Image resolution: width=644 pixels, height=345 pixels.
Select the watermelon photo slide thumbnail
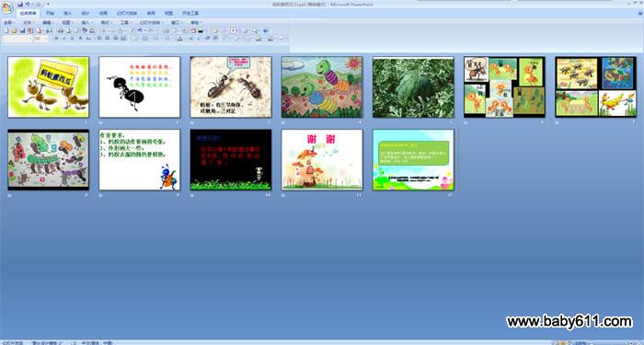(413, 87)
